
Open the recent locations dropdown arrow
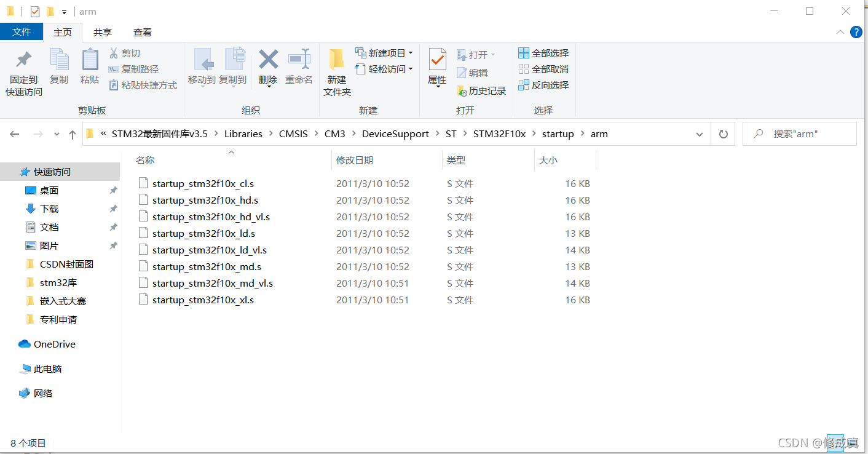coord(57,134)
